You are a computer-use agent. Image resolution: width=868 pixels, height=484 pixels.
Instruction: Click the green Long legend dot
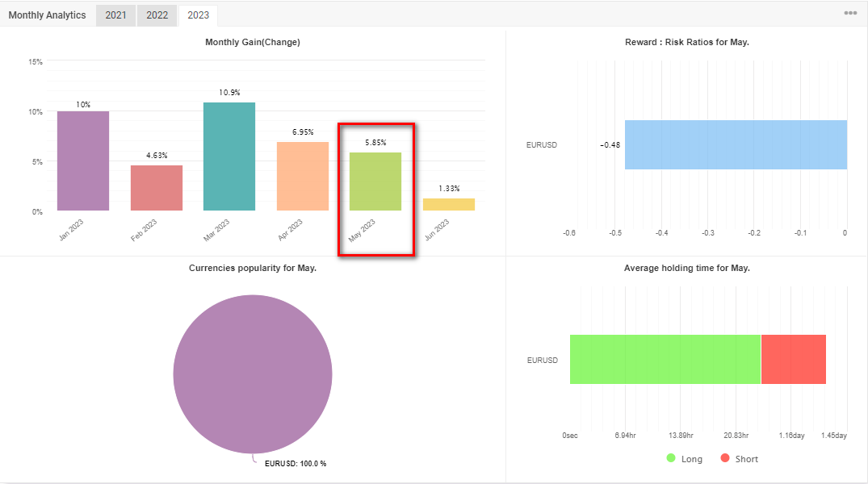pyautogui.click(x=671, y=458)
